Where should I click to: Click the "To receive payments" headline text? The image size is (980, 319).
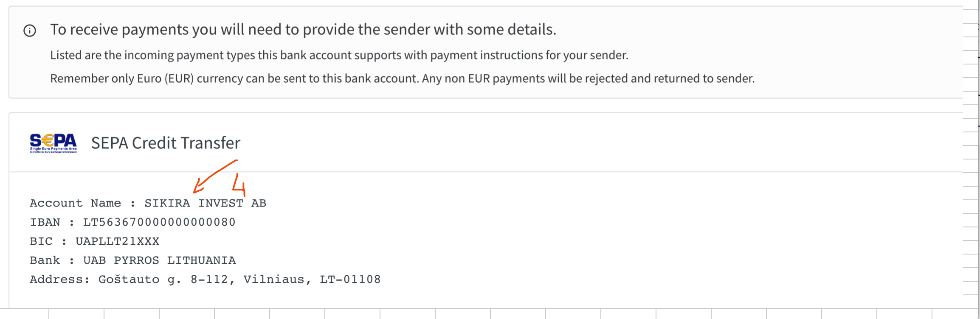303,30
